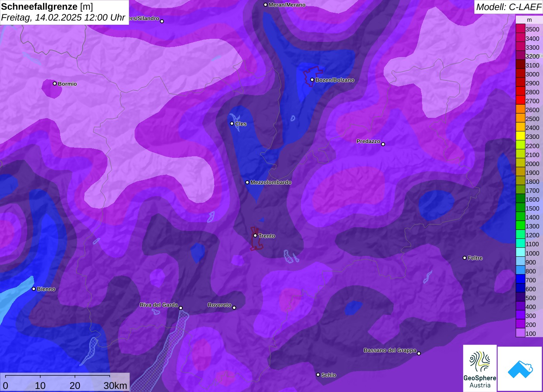543x392 pixels.
Task: Click the Rovereto city marker dot
Action: pyautogui.click(x=234, y=308)
